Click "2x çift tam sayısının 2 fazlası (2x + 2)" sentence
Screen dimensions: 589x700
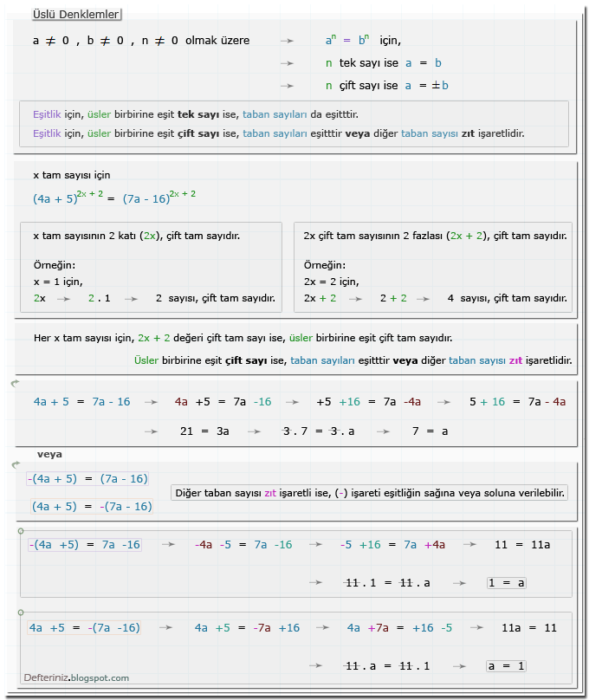[x=435, y=236]
